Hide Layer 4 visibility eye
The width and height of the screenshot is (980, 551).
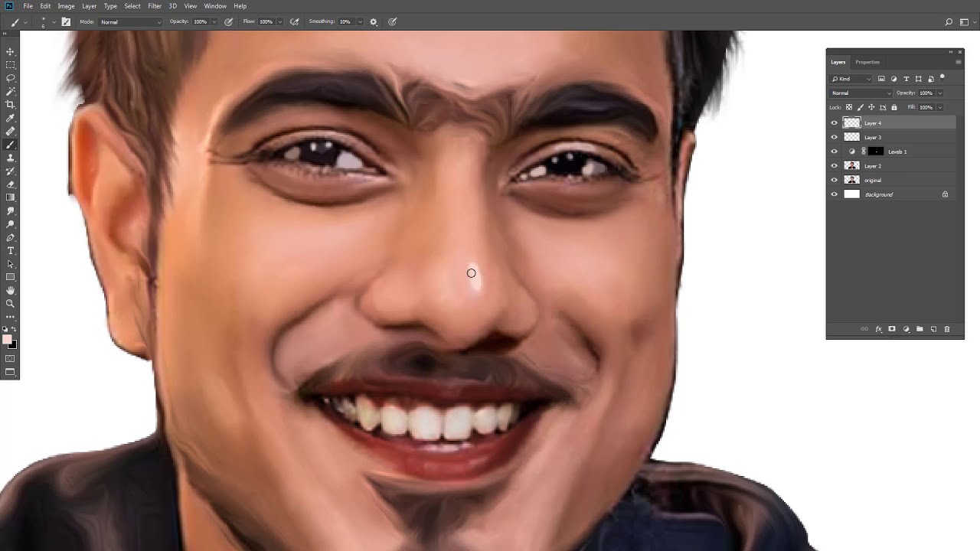[x=835, y=122]
